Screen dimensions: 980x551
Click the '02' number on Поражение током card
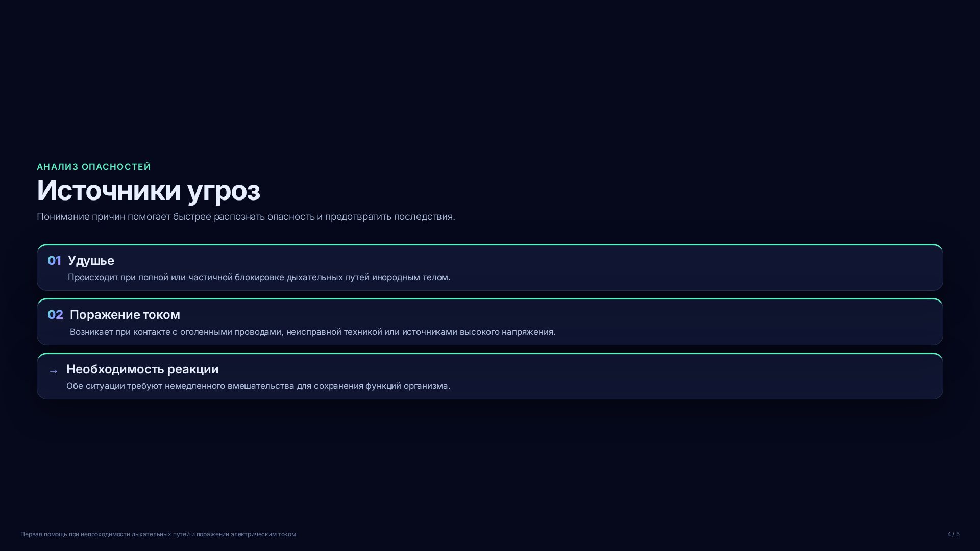point(55,315)
